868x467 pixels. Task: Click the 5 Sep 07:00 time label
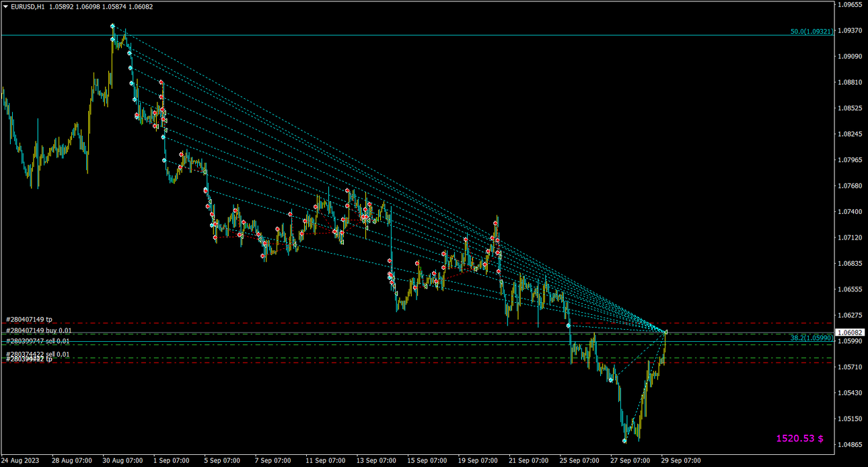[222, 461]
